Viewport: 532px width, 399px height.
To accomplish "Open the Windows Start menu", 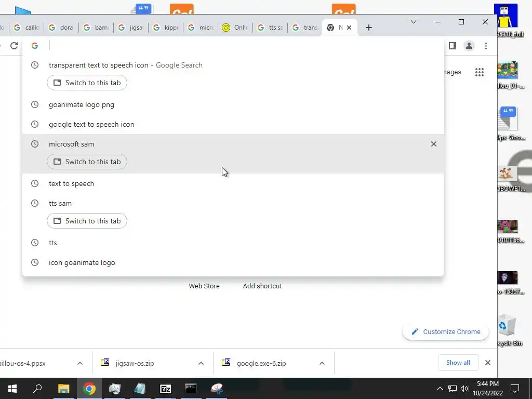I will (12, 389).
